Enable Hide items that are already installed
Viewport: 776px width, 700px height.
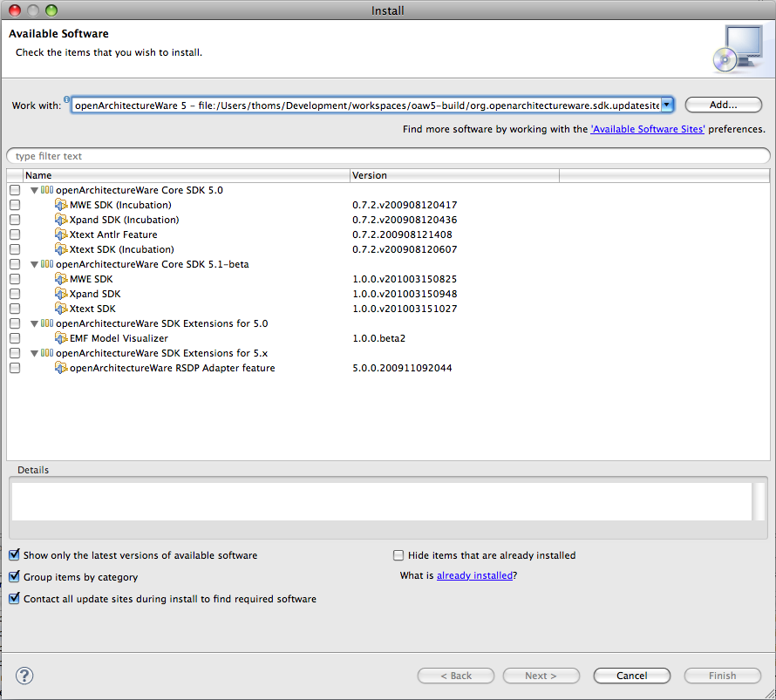[398, 555]
